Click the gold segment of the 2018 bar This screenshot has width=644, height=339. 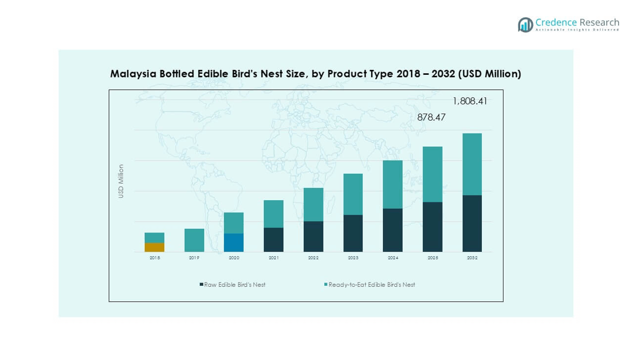(x=155, y=247)
